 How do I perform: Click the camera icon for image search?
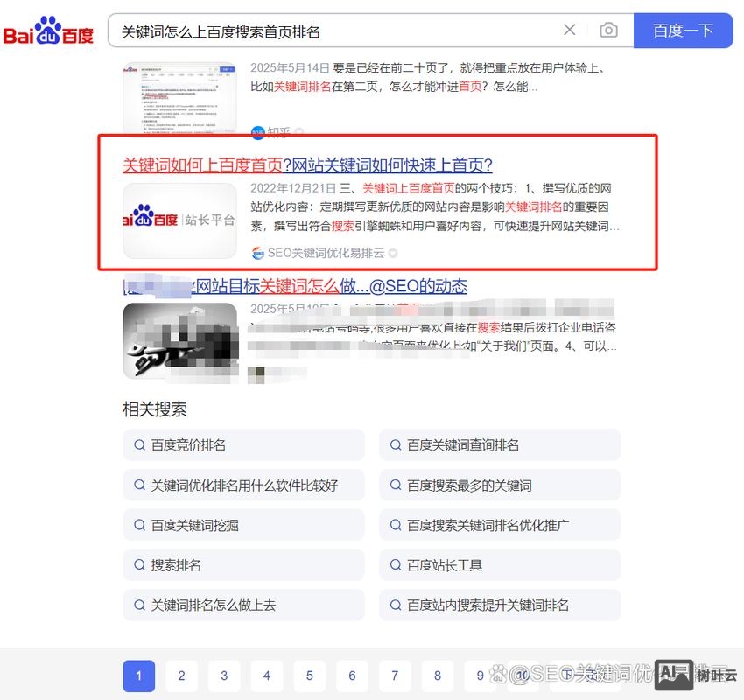(608, 29)
